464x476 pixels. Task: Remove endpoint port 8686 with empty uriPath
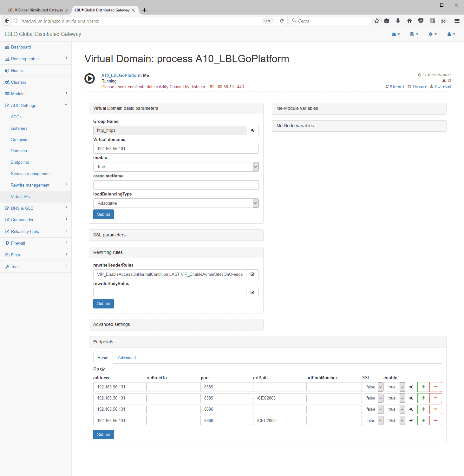(436, 409)
